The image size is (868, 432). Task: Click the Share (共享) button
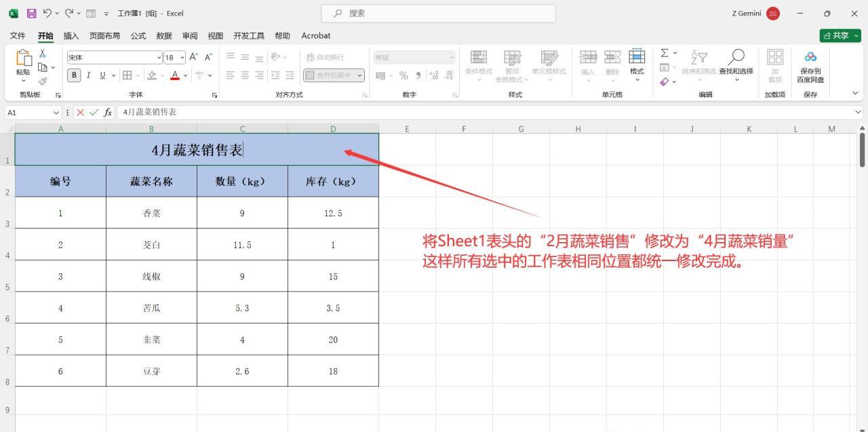coord(840,35)
